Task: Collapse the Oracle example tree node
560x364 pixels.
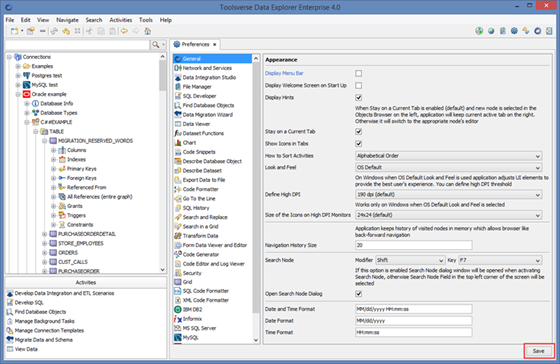Action: [18, 94]
